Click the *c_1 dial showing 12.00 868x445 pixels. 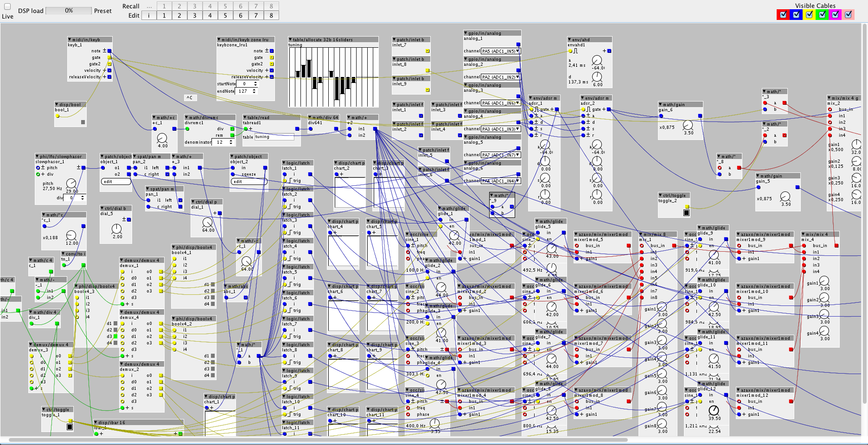[71, 235]
